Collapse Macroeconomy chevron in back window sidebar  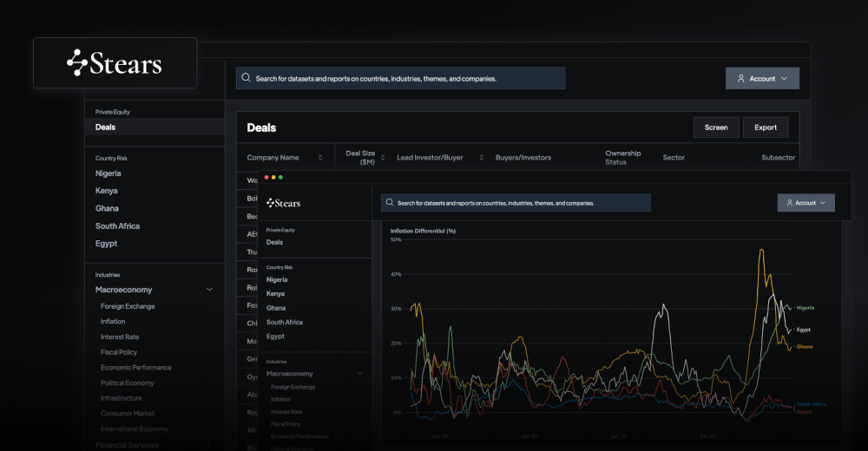coord(209,290)
